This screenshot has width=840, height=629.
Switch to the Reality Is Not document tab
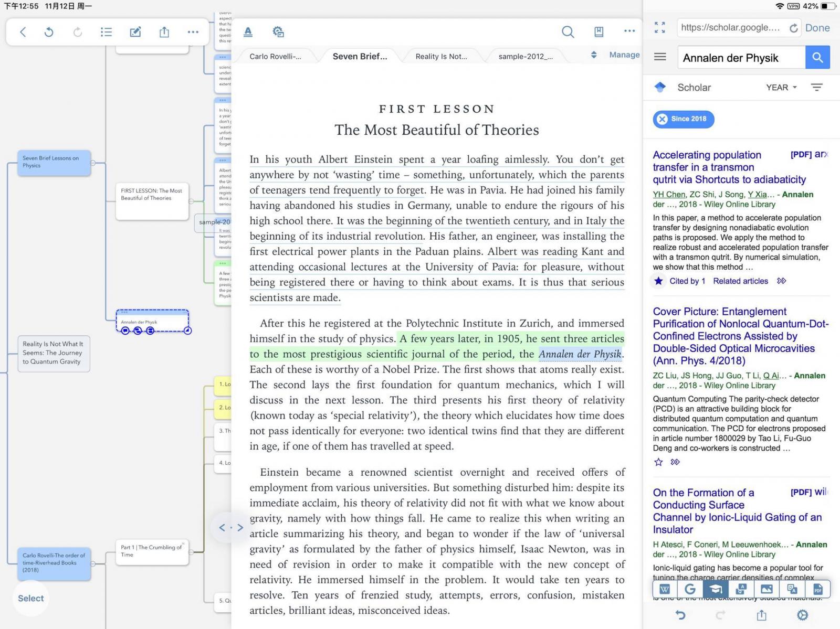[x=441, y=57]
